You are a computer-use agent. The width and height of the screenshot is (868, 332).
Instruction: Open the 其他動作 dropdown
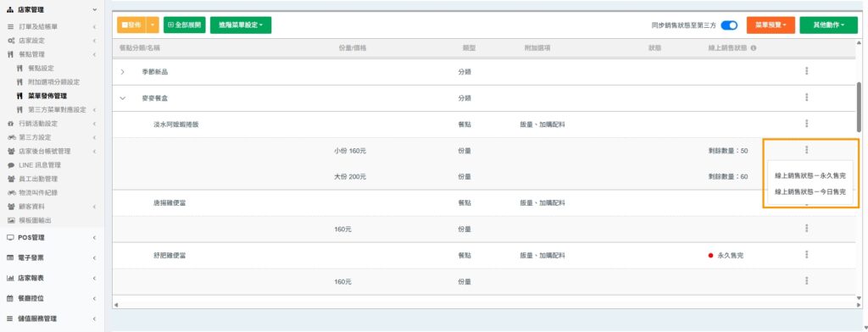coord(828,25)
